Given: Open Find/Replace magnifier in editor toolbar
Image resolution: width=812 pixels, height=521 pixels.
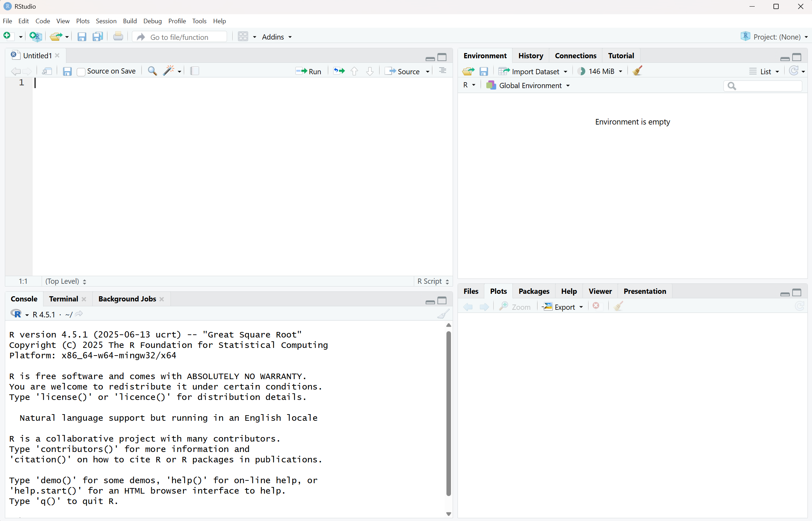Looking at the screenshot, I should tap(152, 71).
